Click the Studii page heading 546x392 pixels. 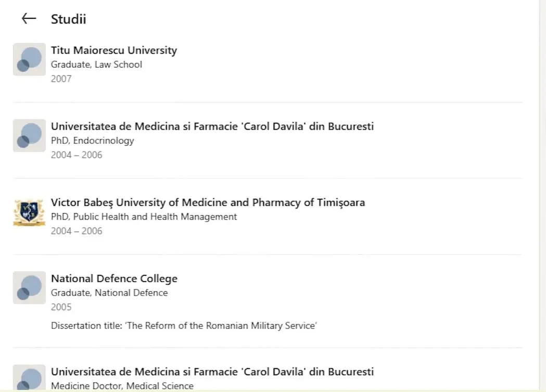click(69, 19)
